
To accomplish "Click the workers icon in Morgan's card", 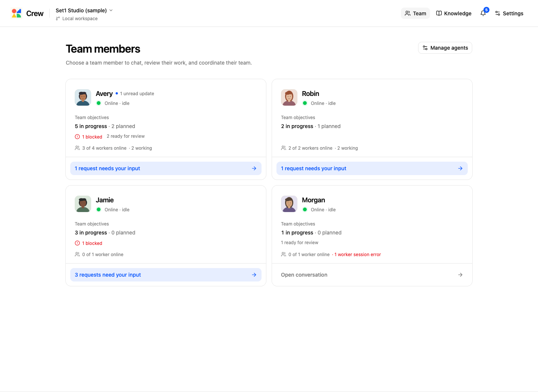I will (284, 254).
